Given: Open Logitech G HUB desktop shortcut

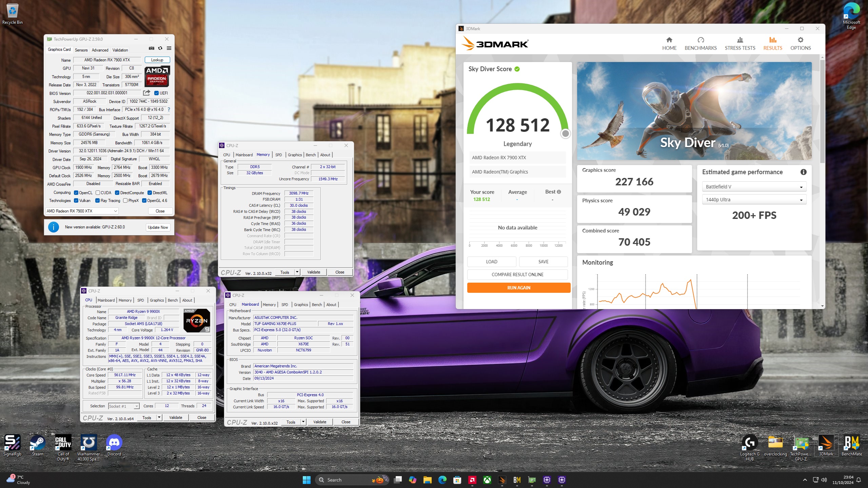Looking at the screenshot, I should click(750, 448).
